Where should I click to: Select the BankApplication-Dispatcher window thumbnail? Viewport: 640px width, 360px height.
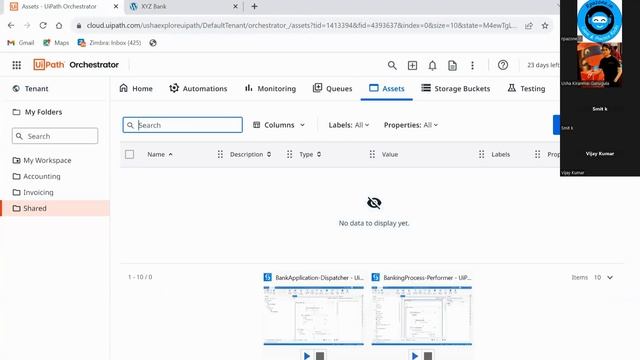click(313, 315)
